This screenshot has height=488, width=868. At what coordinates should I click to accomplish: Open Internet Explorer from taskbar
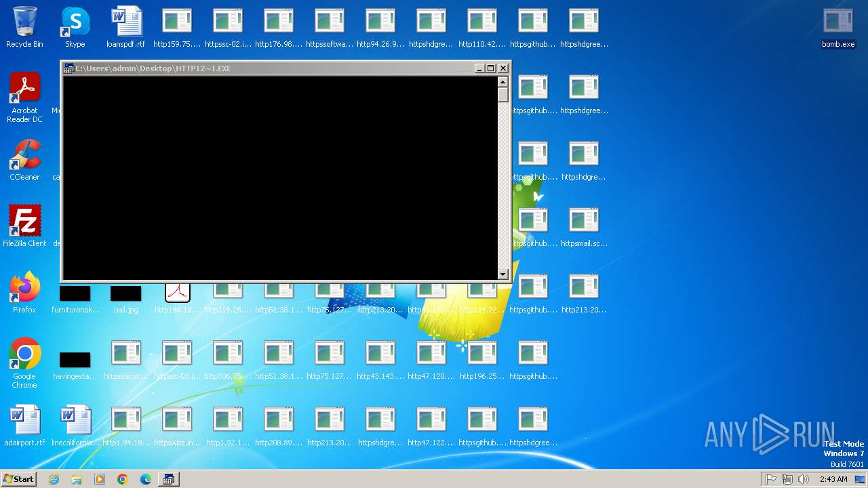click(54, 479)
